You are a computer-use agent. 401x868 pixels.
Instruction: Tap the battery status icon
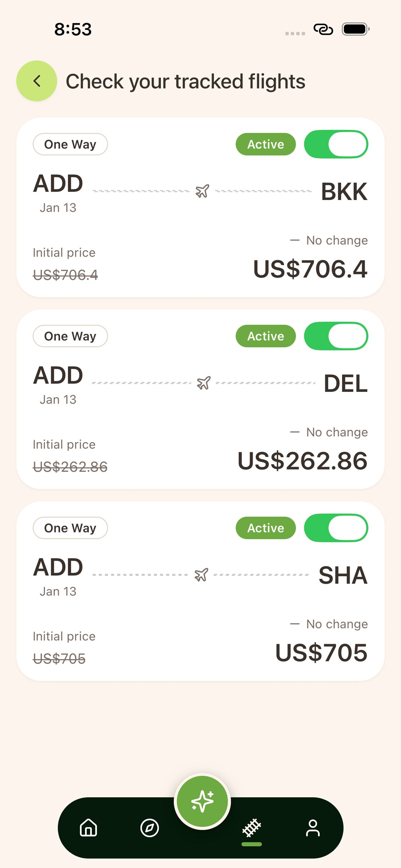point(355,29)
